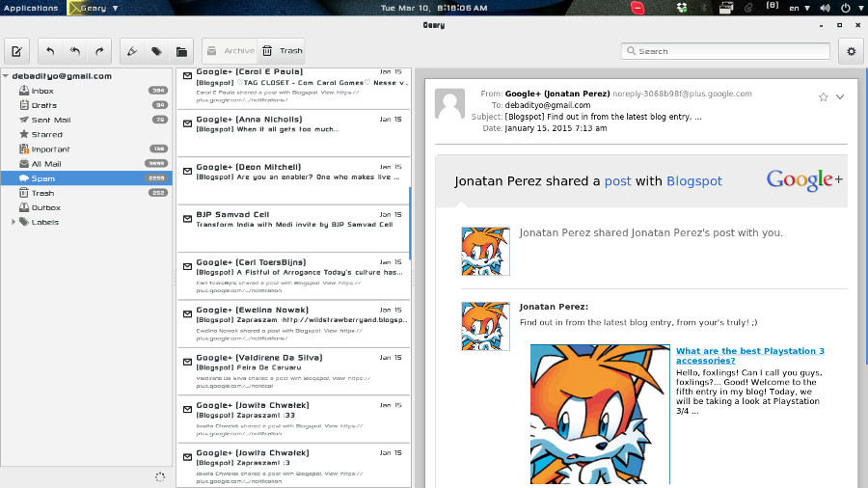Click the message pane vertical scrollbar
The width and height of the screenshot is (868, 488).
pyautogui.click(x=866, y=216)
